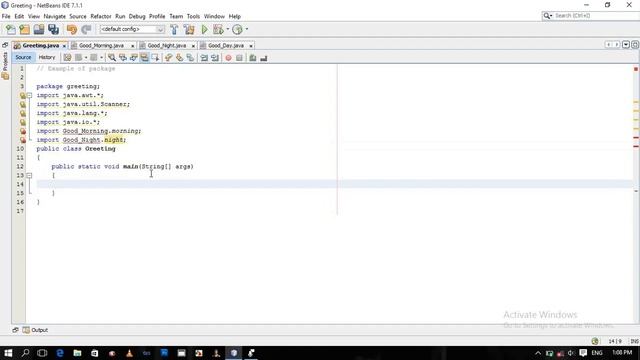This screenshot has width=640, height=360.
Task: Click the Profile Project icon
Action: click(237, 29)
